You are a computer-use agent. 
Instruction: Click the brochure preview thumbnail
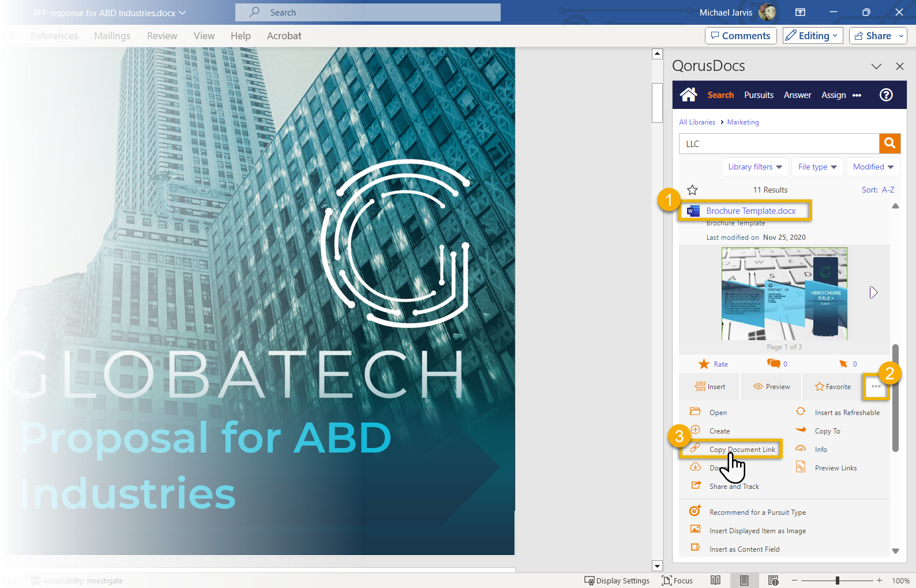784,294
